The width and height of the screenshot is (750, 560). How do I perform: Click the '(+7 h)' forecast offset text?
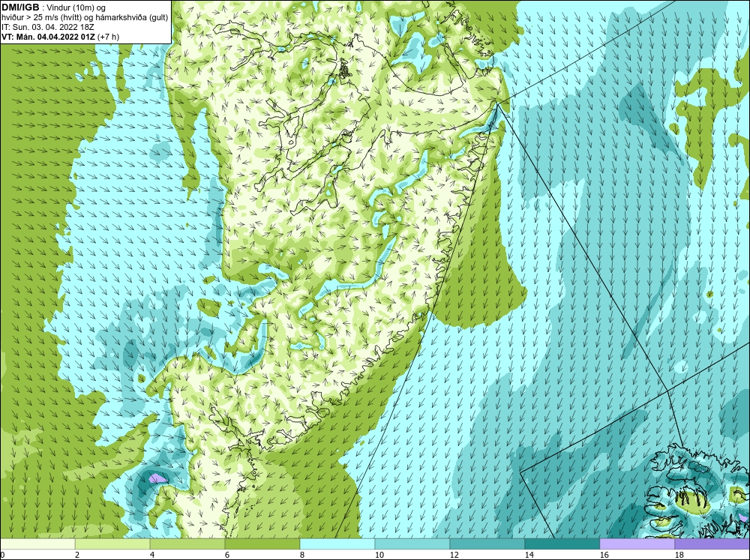pos(108,37)
